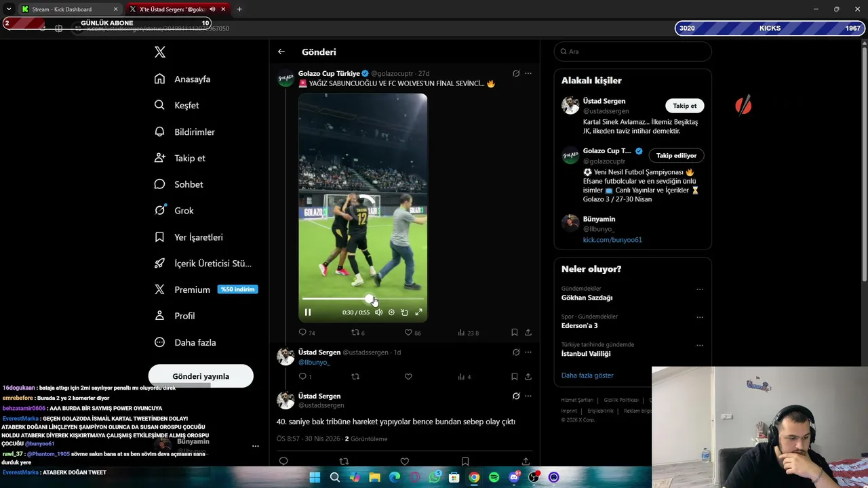Open more options on Üstad Sergen 1d reply
Viewport: 868px width, 488px height.
coord(528,352)
